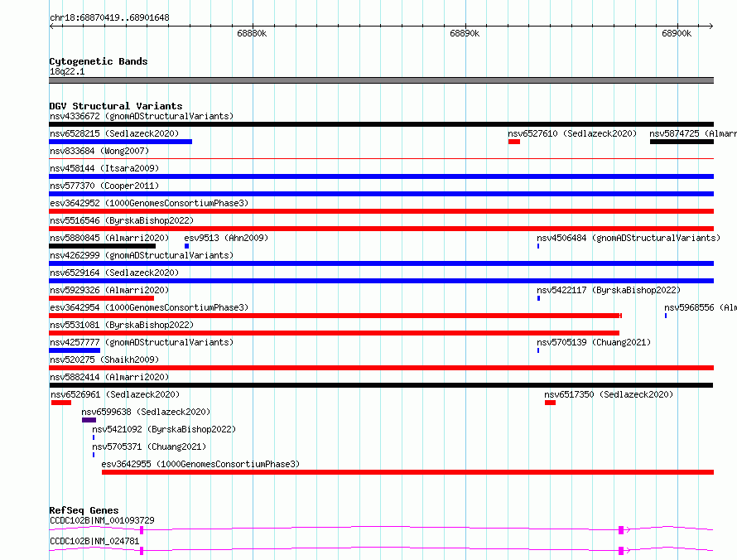The width and height of the screenshot is (737, 560).
Task: Click the black nsv5880845 Almarri2020 bar
Action: click(x=102, y=246)
